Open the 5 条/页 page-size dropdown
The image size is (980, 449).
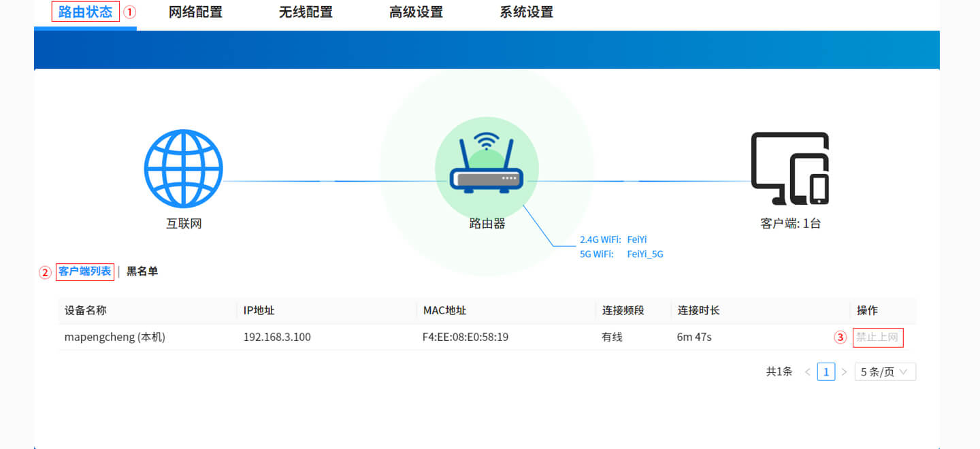click(x=885, y=371)
